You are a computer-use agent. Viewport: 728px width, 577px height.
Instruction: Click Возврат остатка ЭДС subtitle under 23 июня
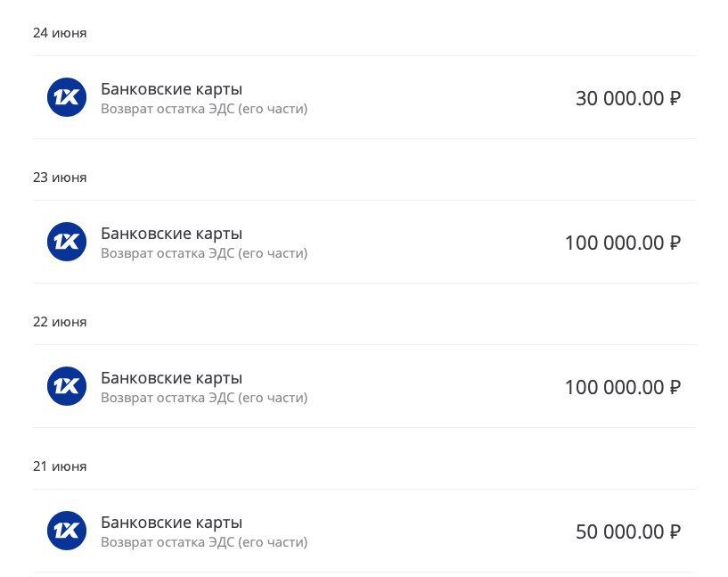[204, 253]
